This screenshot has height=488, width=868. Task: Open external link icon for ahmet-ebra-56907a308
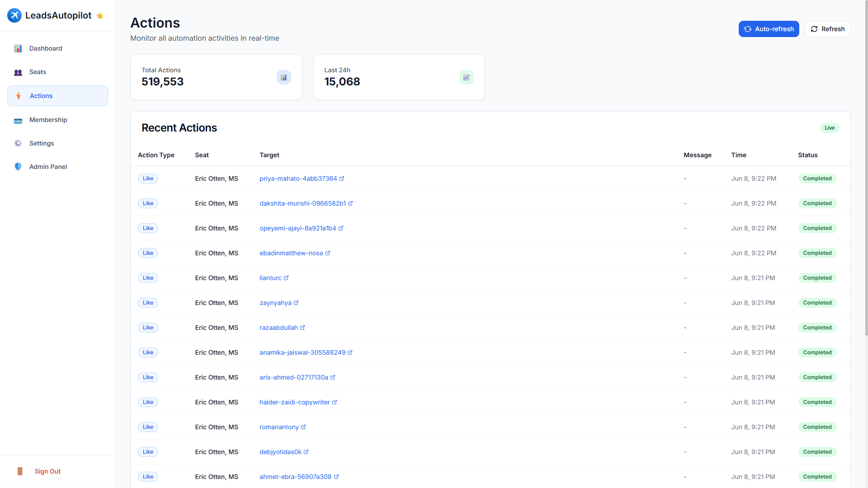pos(336,477)
